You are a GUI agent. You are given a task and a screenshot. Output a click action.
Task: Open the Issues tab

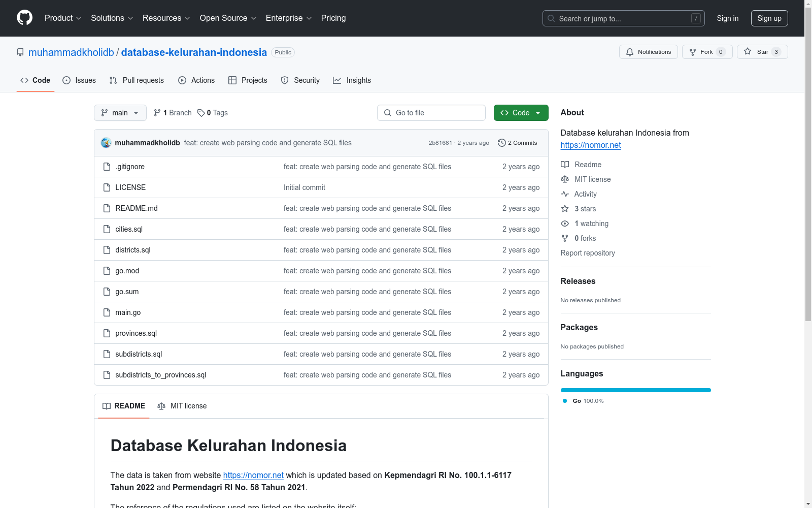79,80
